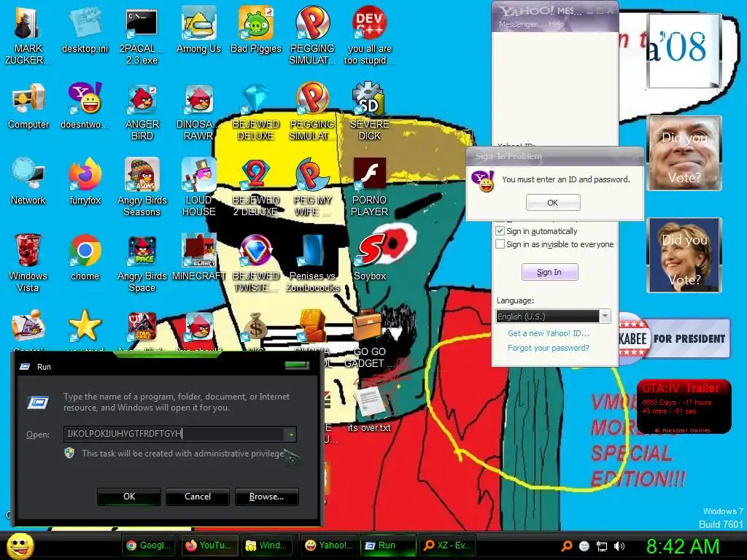747x560 pixels.
Task: Click the magnifier icon in system tray
Action: (566, 546)
